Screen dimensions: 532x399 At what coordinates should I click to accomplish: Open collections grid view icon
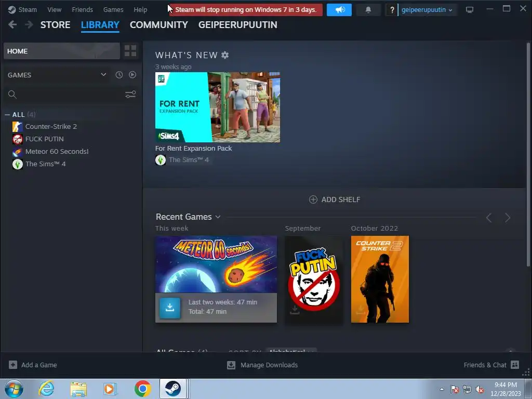[x=130, y=51]
